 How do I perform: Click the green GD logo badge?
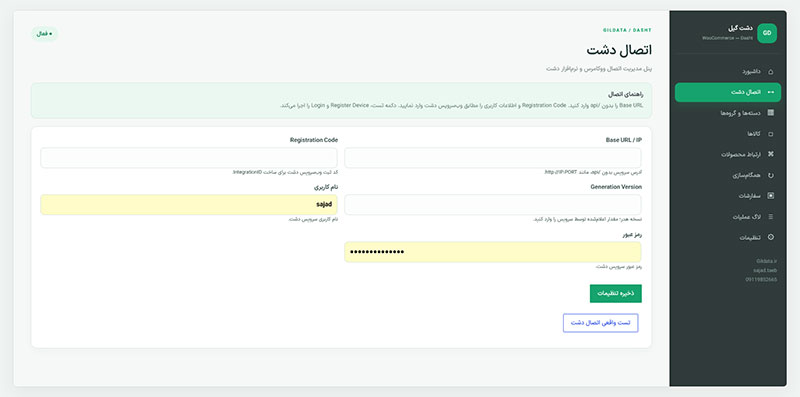767,33
